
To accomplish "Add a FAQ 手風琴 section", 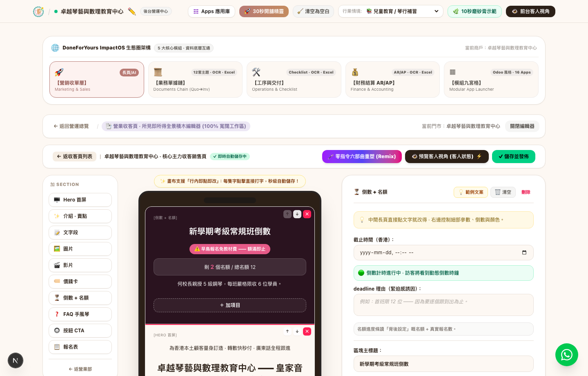I will [x=80, y=314].
